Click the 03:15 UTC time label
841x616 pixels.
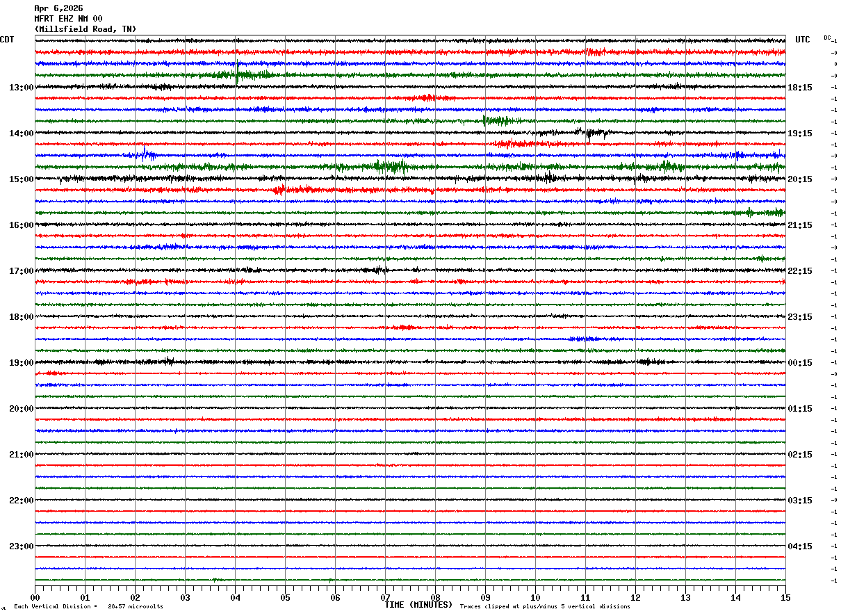point(800,500)
